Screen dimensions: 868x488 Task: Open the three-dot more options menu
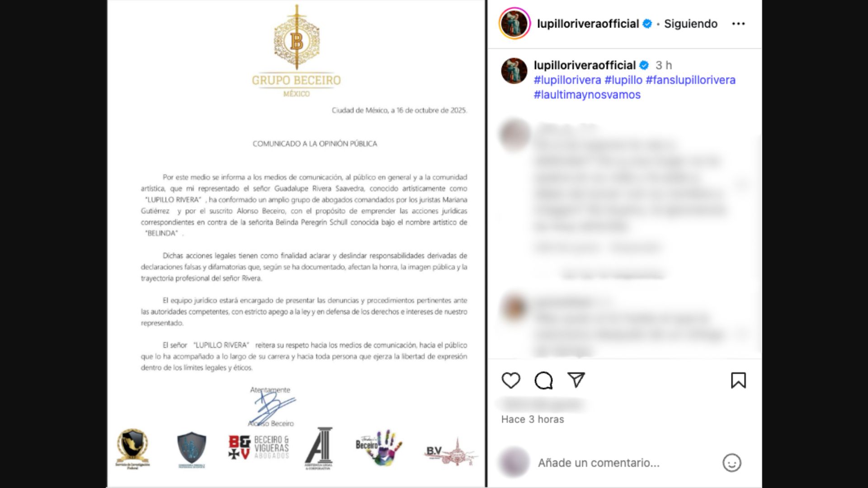[738, 23]
